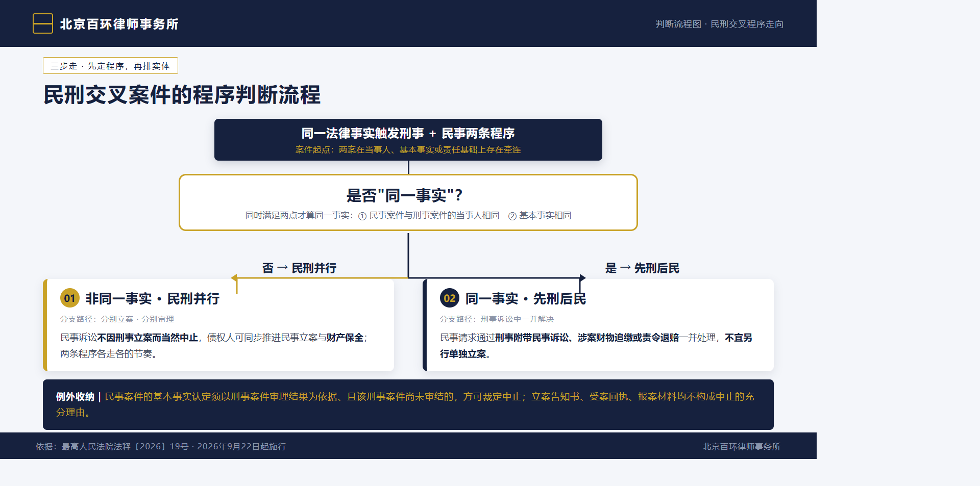980x486 pixels.
Task: Select the 民刑交叉案件的程序判断流程 headline
Action: [182, 95]
